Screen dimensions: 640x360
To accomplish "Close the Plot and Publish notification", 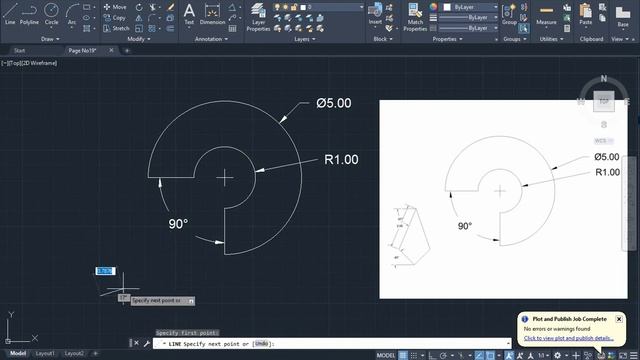I will (x=619, y=319).
